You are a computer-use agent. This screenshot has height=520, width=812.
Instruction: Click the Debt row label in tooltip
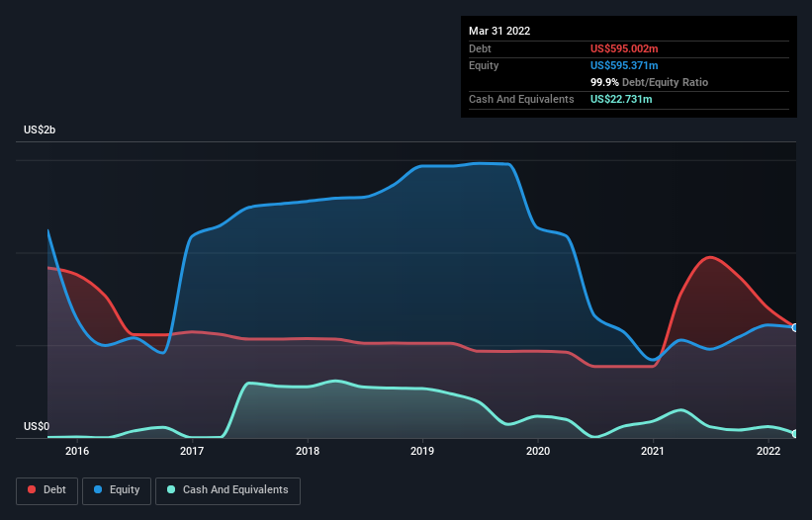point(480,48)
